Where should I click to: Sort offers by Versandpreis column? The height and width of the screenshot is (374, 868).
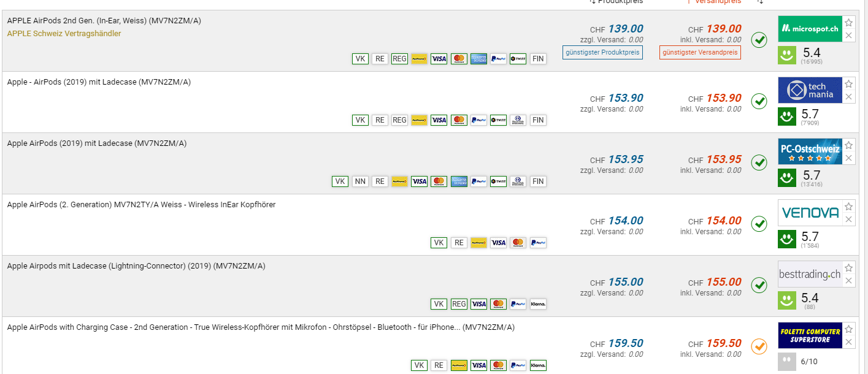coord(714,2)
